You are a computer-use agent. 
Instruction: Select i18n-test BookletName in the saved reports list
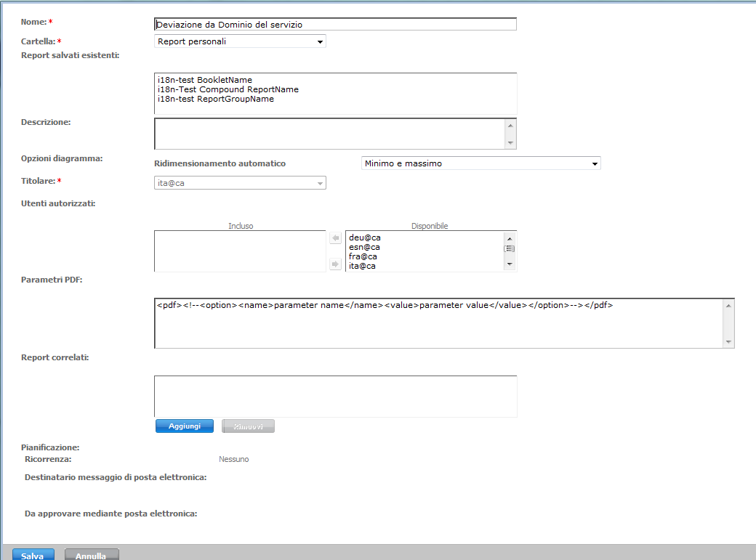(205, 80)
